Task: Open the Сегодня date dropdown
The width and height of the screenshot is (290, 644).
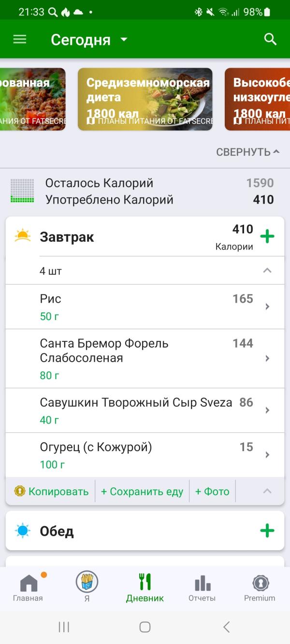Action: click(89, 40)
